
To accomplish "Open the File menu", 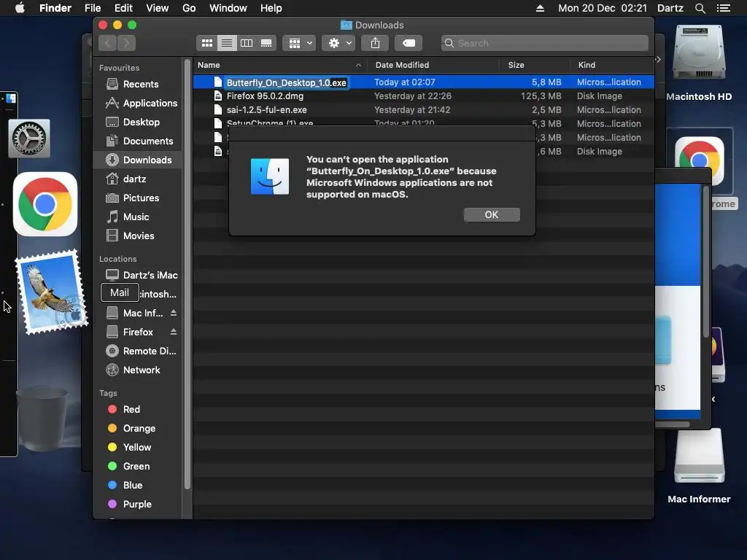I will pos(93,8).
